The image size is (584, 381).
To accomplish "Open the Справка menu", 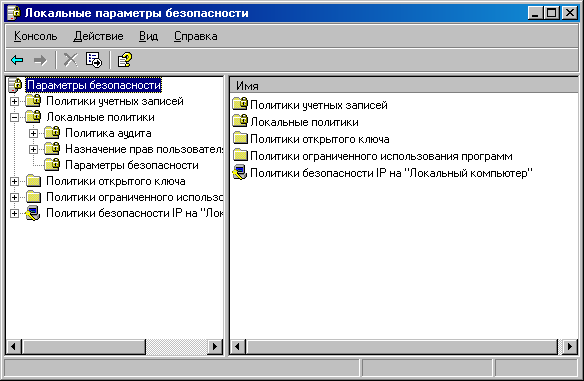I will 196,36.
